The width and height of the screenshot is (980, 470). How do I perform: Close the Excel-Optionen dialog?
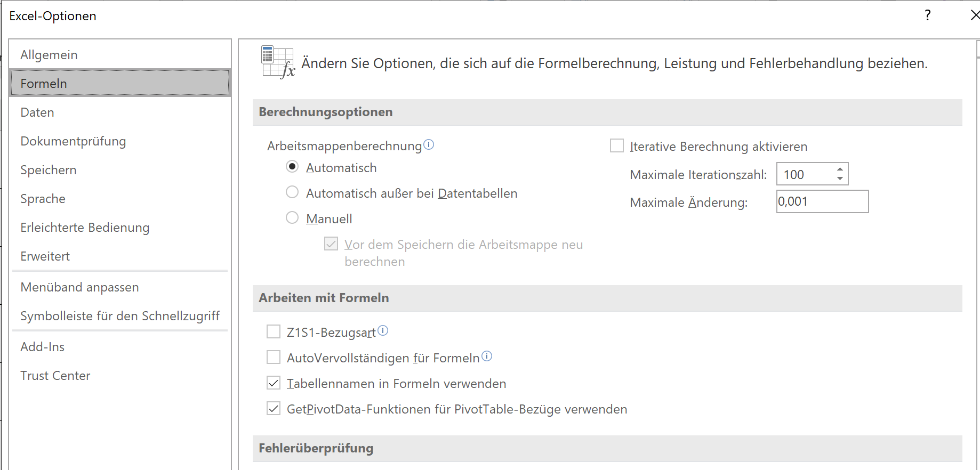coord(975,15)
